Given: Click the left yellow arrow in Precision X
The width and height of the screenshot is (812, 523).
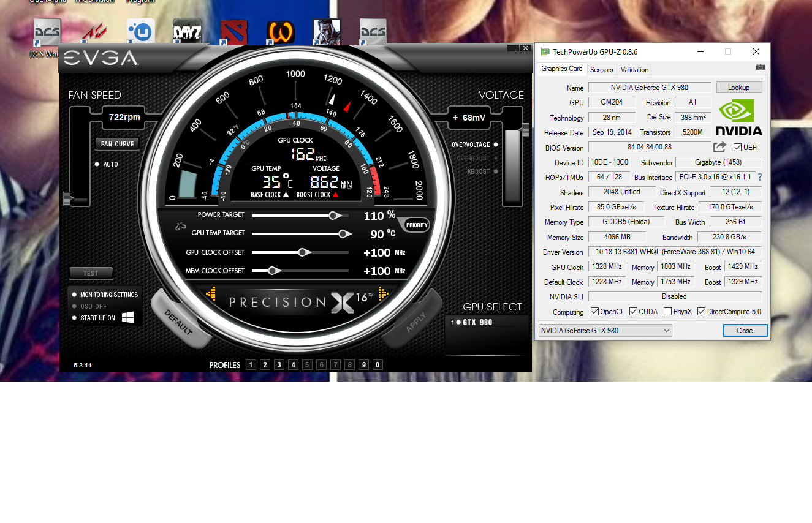Looking at the screenshot, I should [211, 295].
